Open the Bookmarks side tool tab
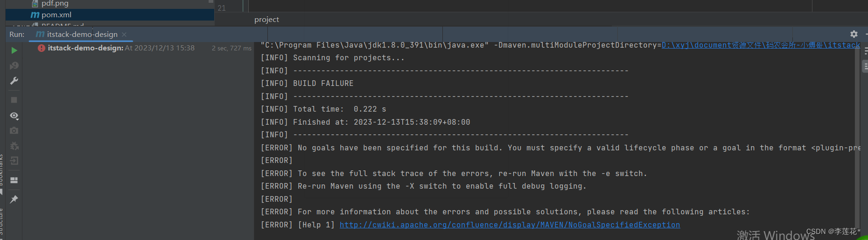 click(2, 170)
